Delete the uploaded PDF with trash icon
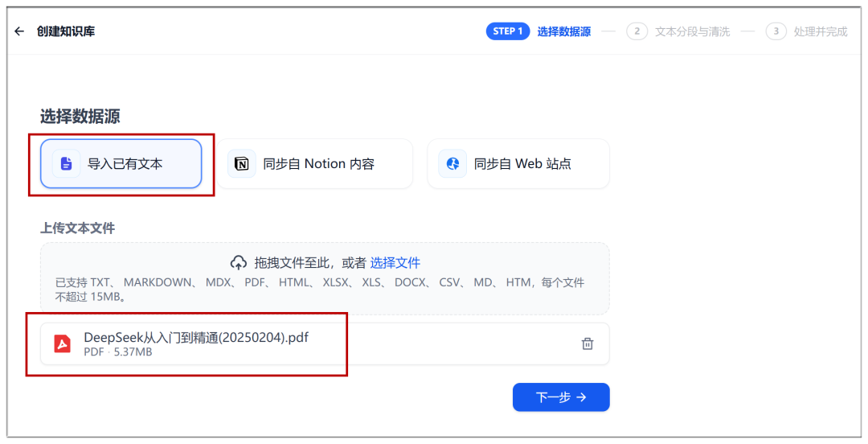Viewport: 868px width, 444px height. [x=588, y=343]
